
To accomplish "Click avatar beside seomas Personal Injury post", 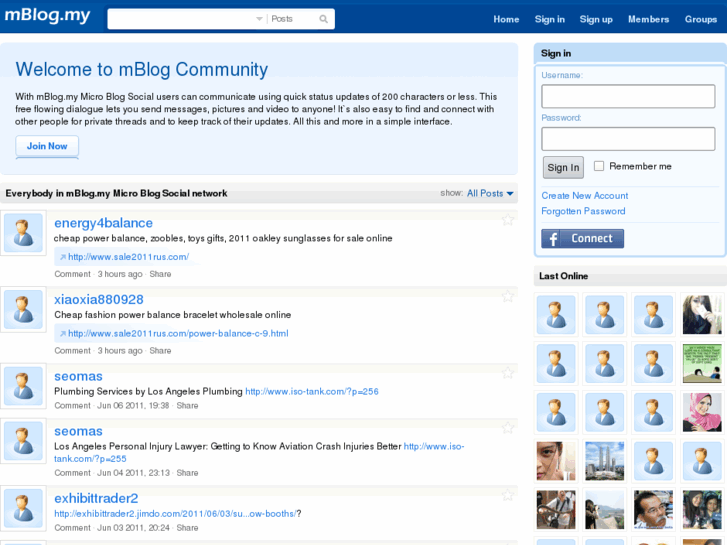I will [23, 441].
